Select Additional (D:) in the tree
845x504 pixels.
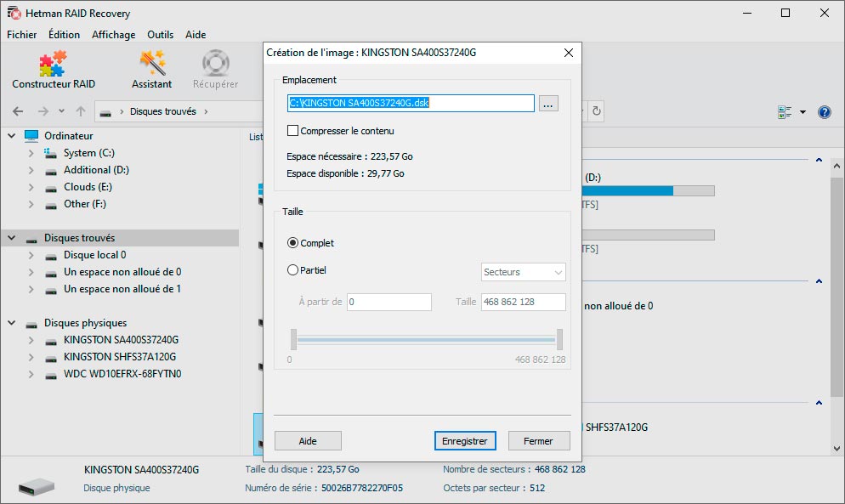point(96,170)
